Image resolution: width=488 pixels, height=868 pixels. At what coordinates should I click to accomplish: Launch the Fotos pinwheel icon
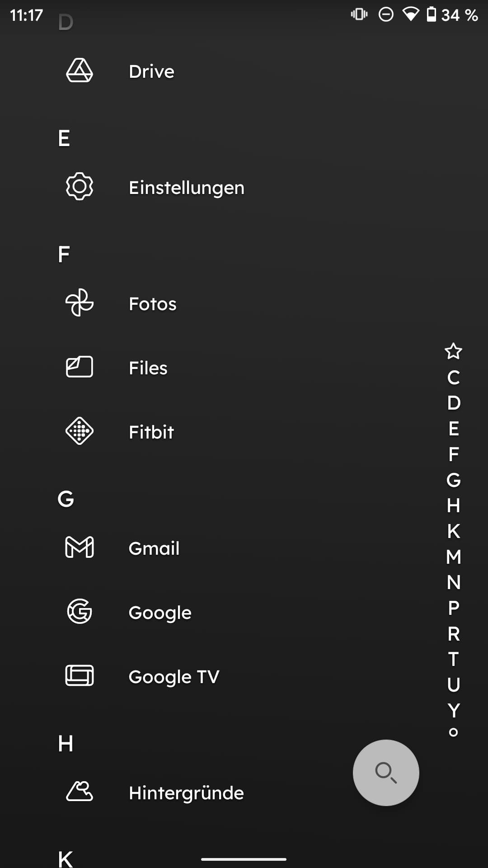[x=80, y=303]
